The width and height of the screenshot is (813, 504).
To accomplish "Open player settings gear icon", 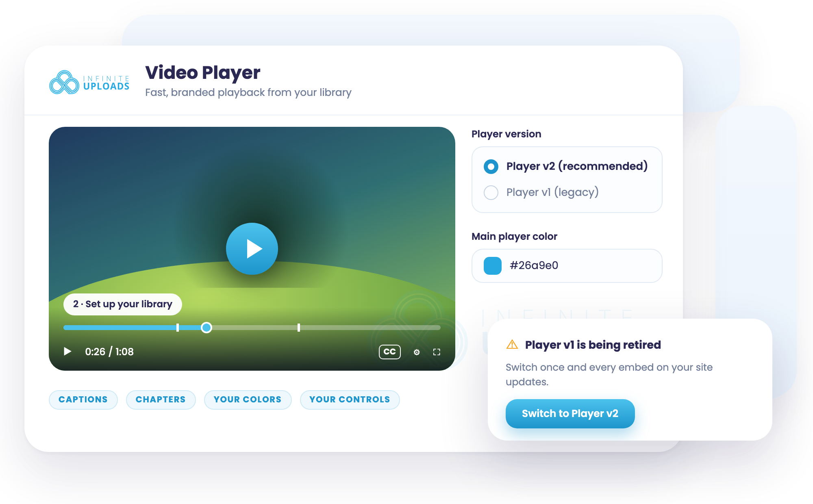I will (x=417, y=352).
